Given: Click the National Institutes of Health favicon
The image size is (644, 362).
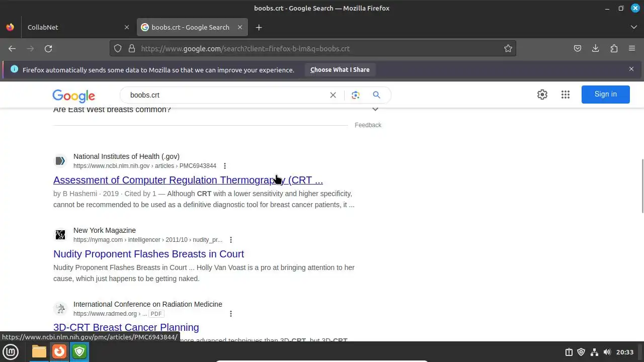Looking at the screenshot, I should 60,161.
